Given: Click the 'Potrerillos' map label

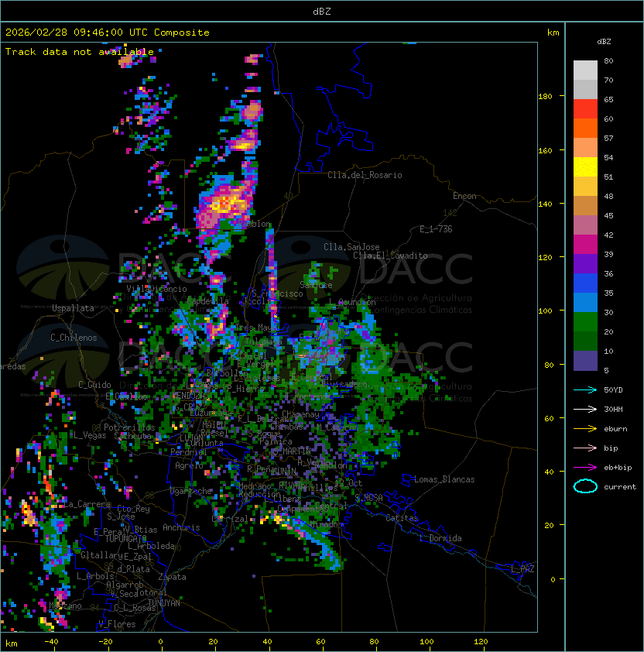Looking at the screenshot, I should (x=129, y=427).
